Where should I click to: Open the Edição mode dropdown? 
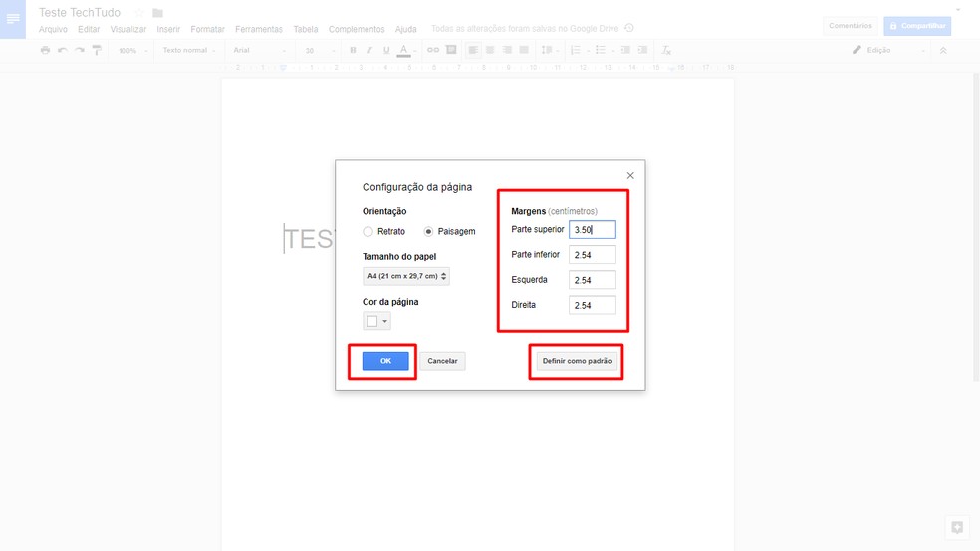(x=888, y=50)
